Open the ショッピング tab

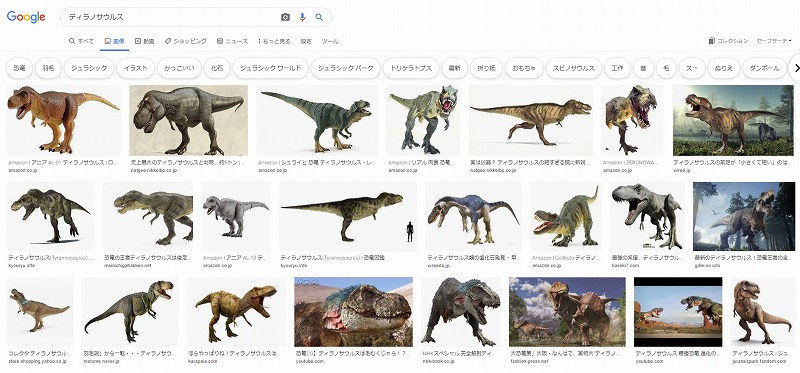pyautogui.click(x=185, y=41)
